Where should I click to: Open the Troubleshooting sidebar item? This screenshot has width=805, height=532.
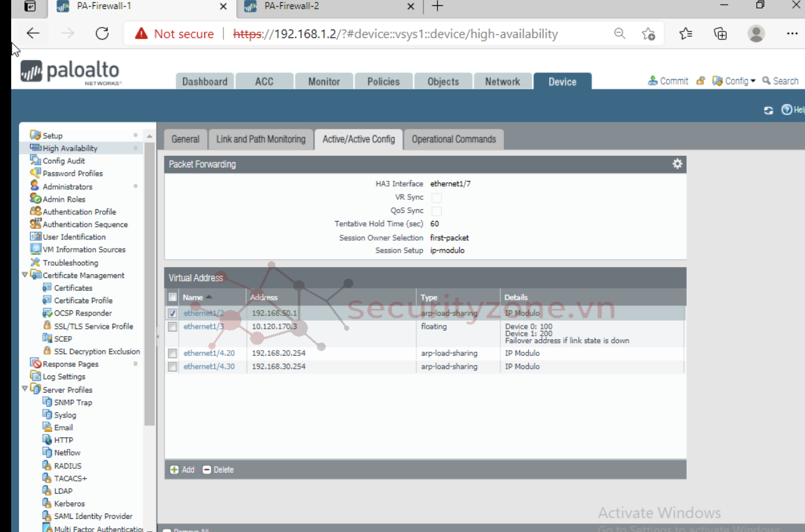coord(70,262)
